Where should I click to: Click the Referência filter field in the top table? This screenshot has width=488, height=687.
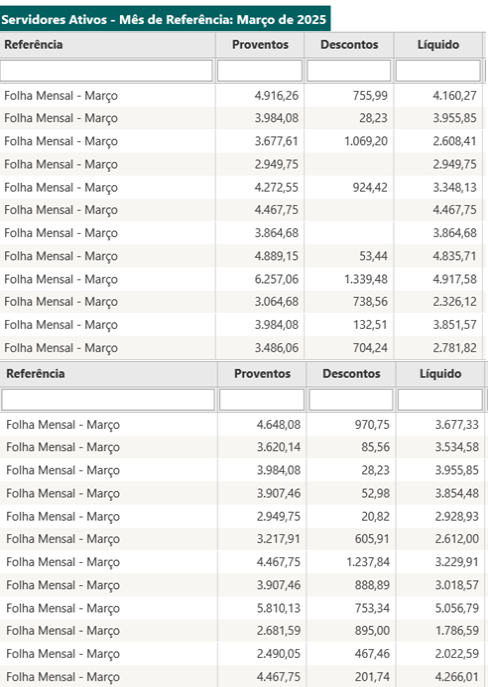106,71
